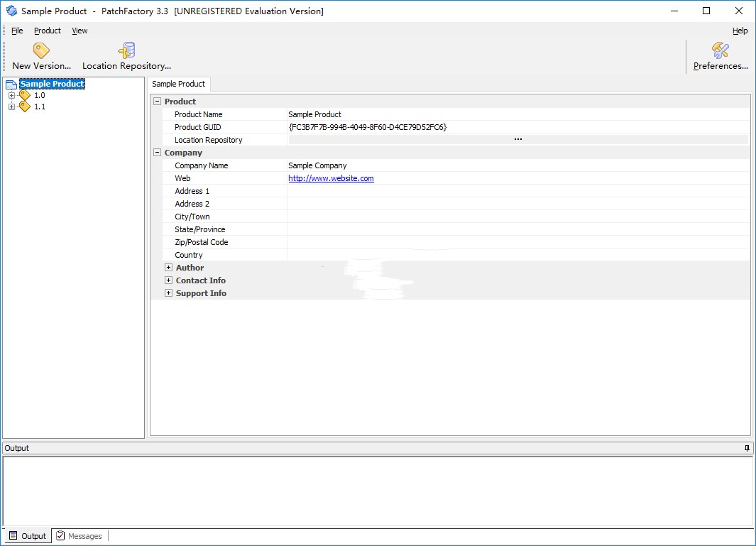
Task: Select version 1.1 in the tree
Action: [40, 107]
